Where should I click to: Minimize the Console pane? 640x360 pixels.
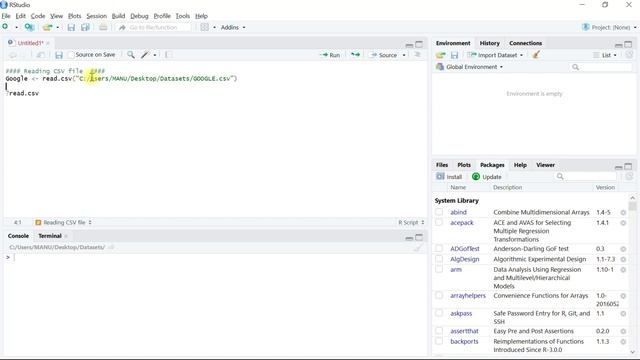[x=409, y=238]
